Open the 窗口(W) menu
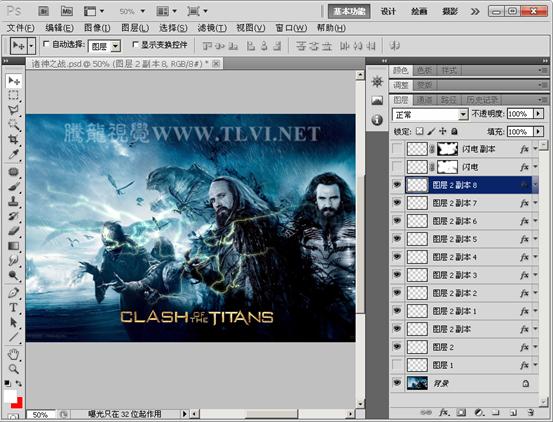 tap(291, 28)
